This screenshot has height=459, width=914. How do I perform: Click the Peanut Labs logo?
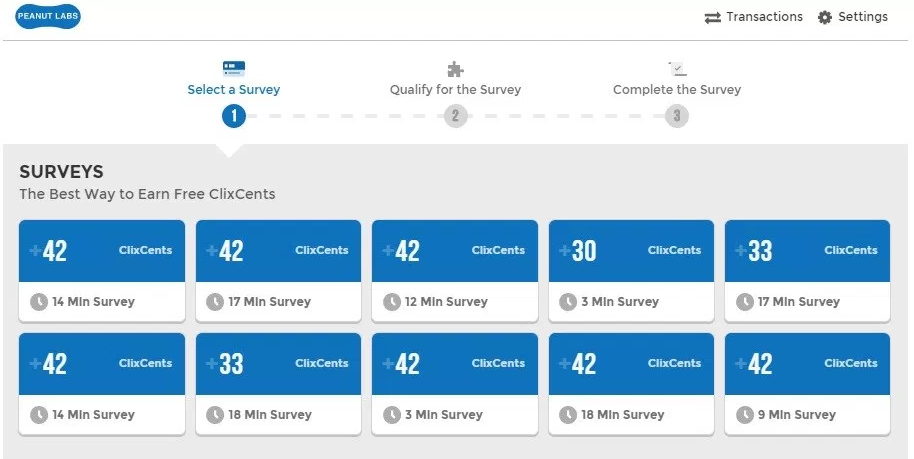click(48, 16)
